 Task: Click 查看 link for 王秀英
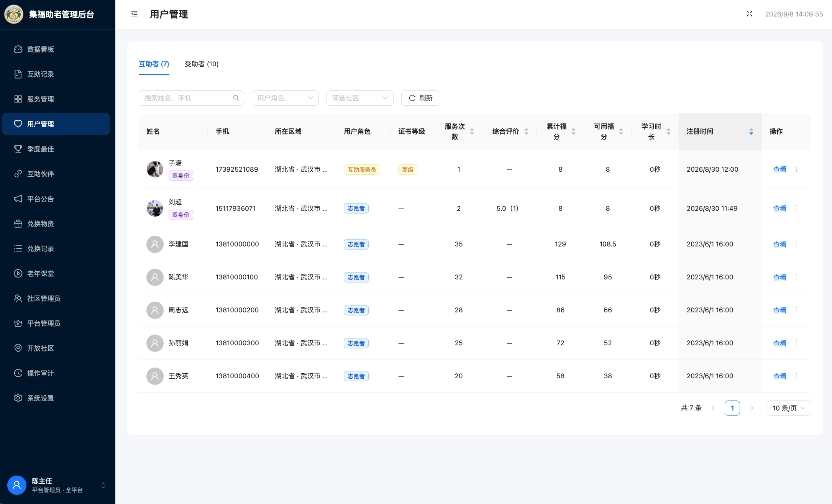coord(779,376)
